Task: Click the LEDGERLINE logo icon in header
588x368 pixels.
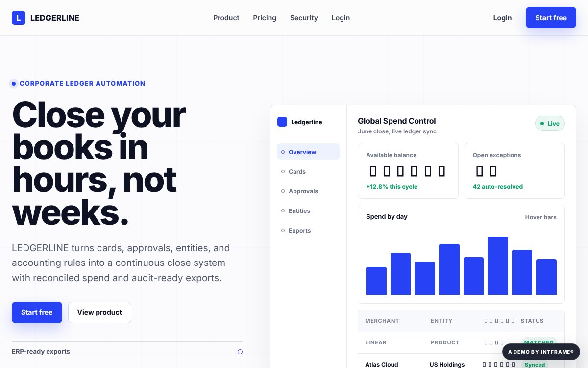Action: tap(19, 18)
